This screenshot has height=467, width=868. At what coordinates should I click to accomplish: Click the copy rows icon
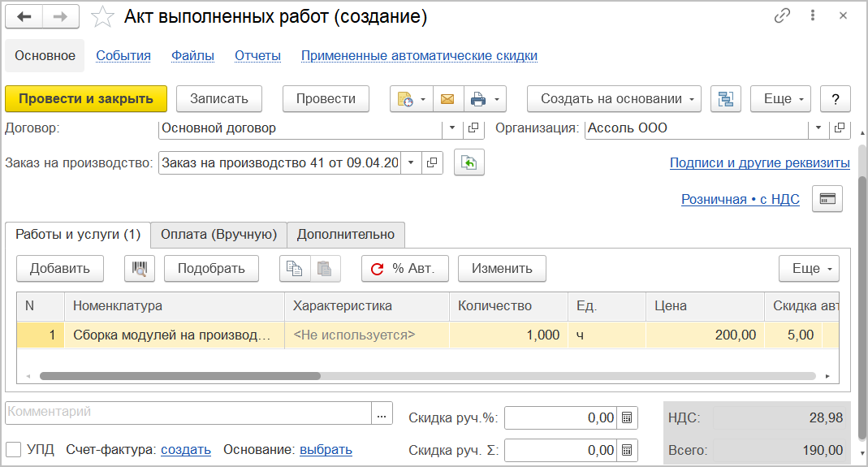tap(295, 269)
